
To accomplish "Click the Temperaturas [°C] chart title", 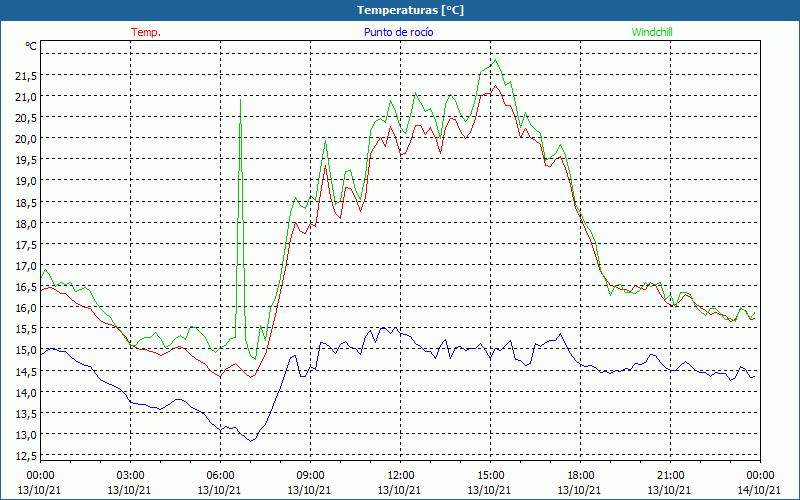I will (410, 10).
